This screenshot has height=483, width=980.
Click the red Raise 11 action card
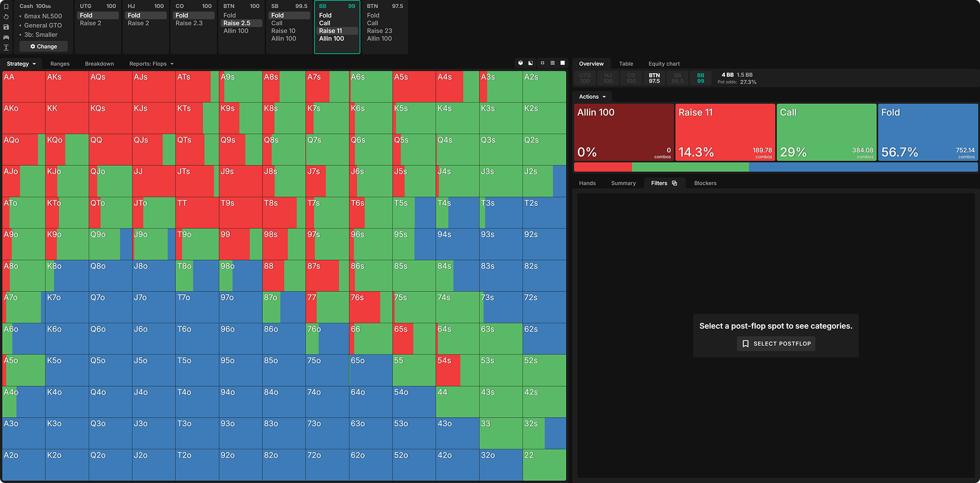coord(725,132)
